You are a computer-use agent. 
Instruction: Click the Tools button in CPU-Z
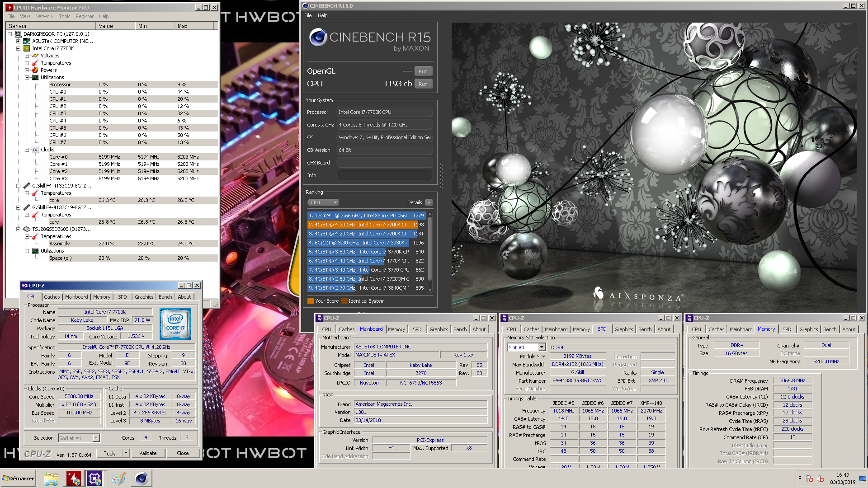pyautogui.click(x=110, y=453)
